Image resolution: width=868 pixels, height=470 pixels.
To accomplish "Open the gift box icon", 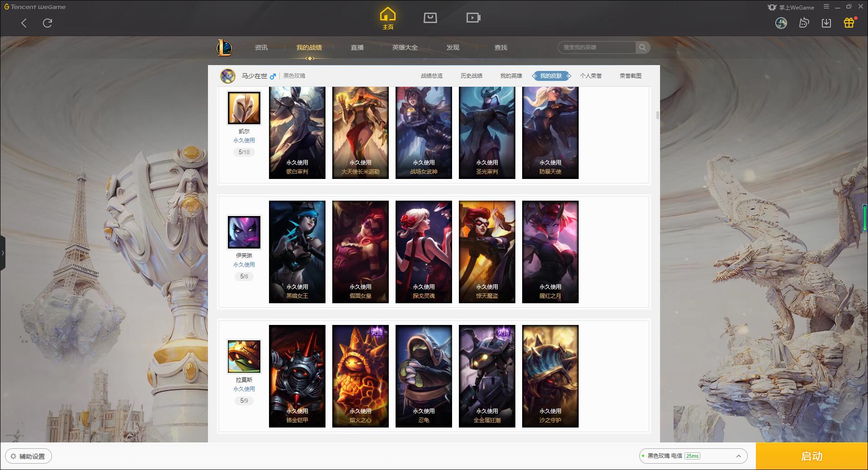I will click(849, 23).
